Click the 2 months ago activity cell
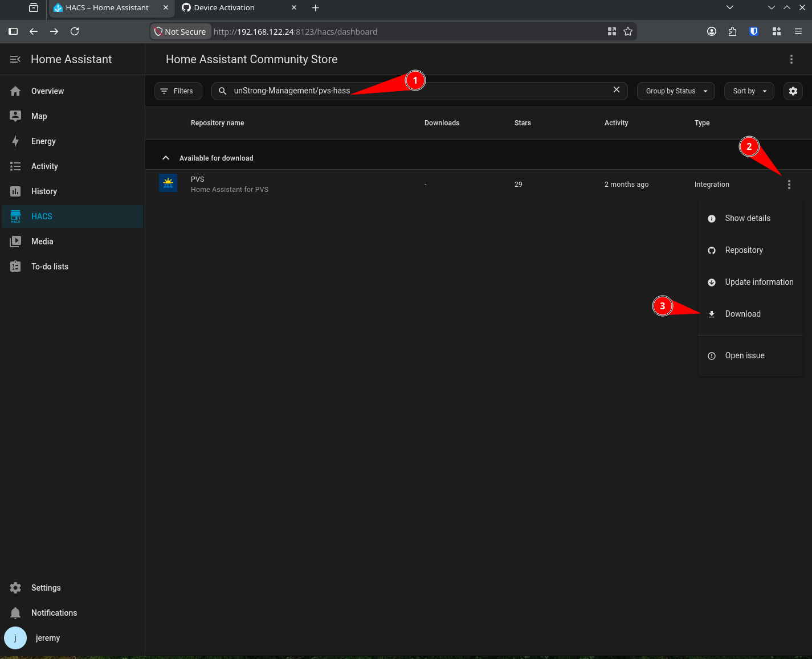Screen dimensions: 812x659 point(626,185)
